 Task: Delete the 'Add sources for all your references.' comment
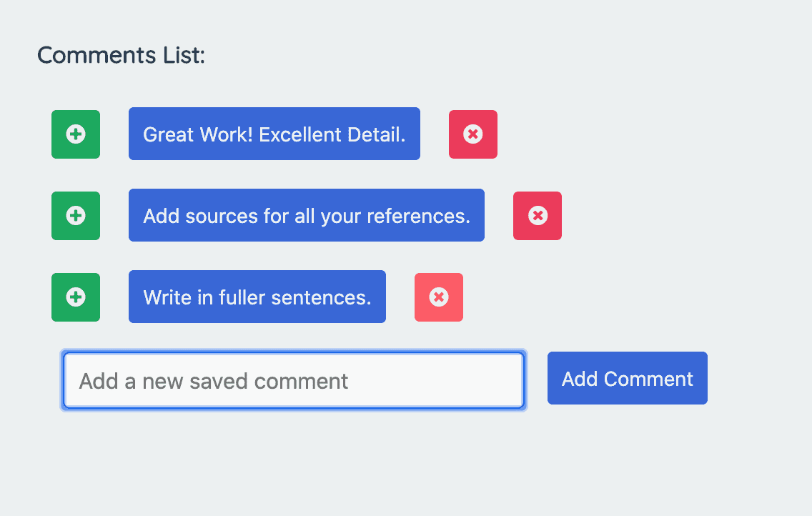coord(537,216)
